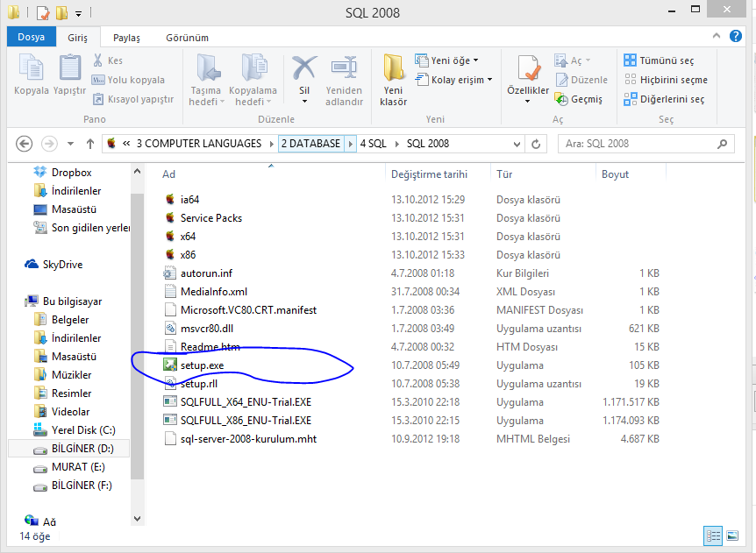Click Yolu kopyala in the ribbon
This screenshot has height=553, width=756.
tap(128, 80)
